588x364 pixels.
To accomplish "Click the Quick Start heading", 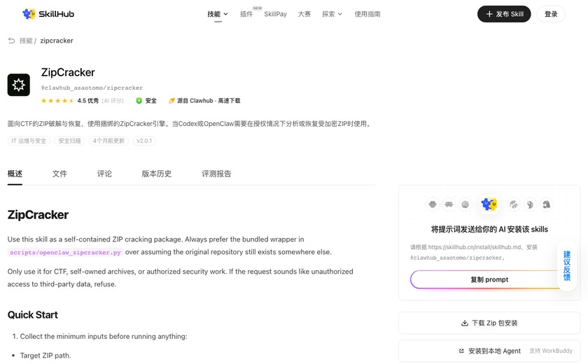I will 33,314.
